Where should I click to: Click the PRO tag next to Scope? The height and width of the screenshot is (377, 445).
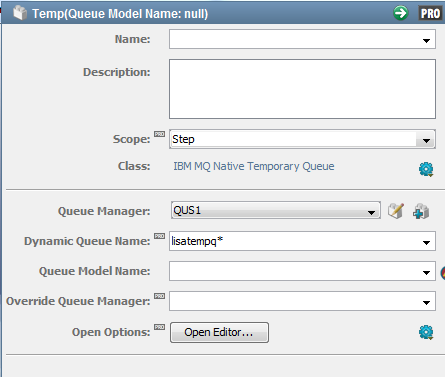tap(159, 134)
